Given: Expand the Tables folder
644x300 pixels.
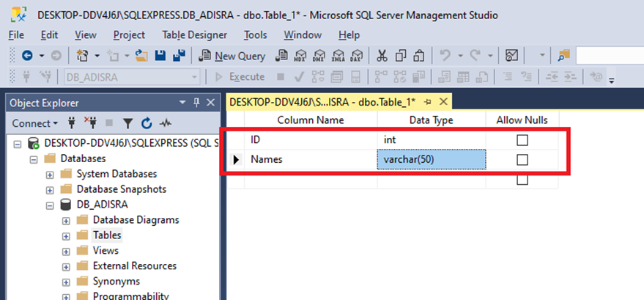Looking at the screenshot, I should pos(66,236).
